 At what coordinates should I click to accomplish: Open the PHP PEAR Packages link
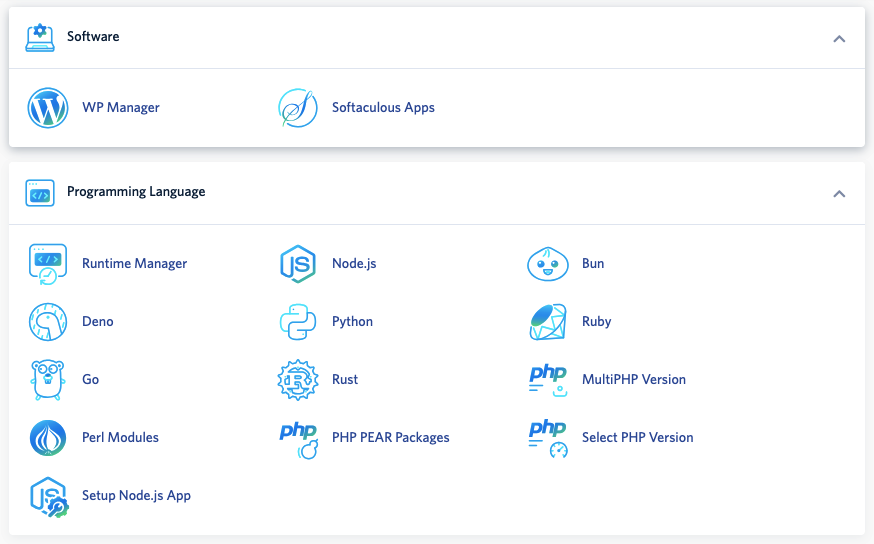pos(391,438)
